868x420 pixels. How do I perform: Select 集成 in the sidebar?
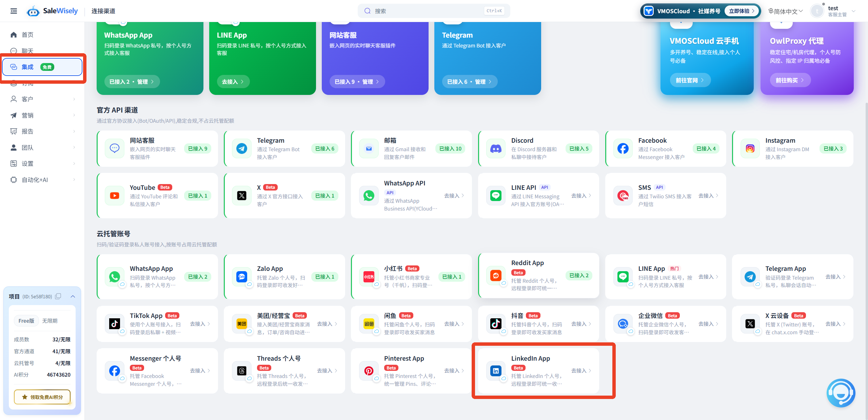pyautogui.click(x=42, y=67)
